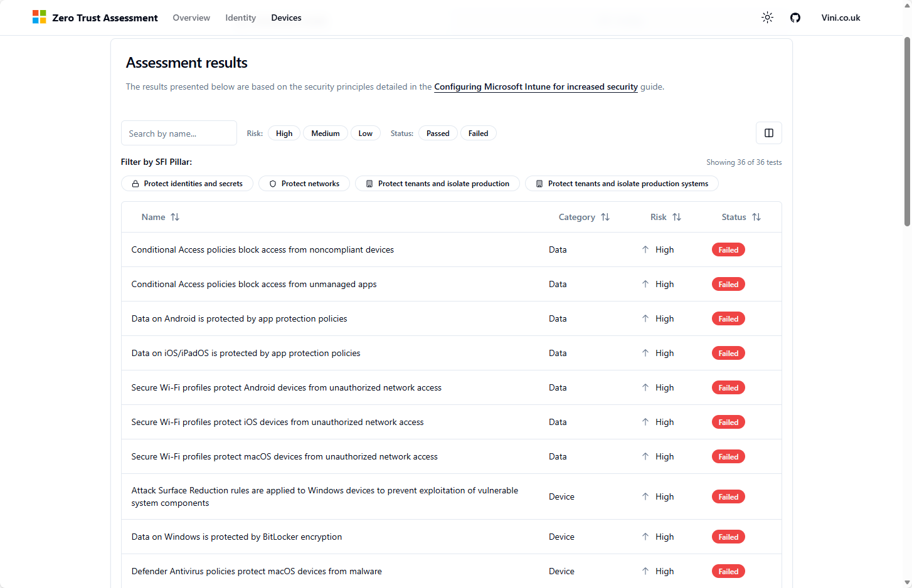Sort by Name using its sort arrows icon
Screen dimensions: 912x588
click(x=175, y=216)
